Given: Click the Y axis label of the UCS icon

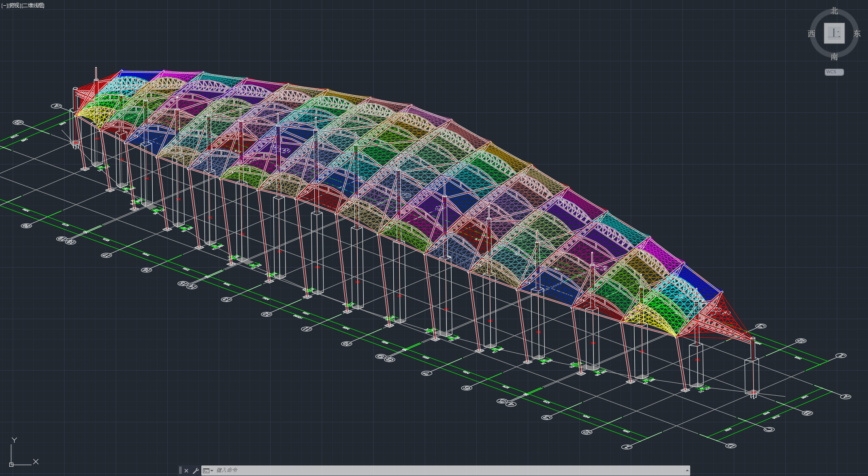Looking at the screenshot, I should pyautogui.click(x=14, y=440).
